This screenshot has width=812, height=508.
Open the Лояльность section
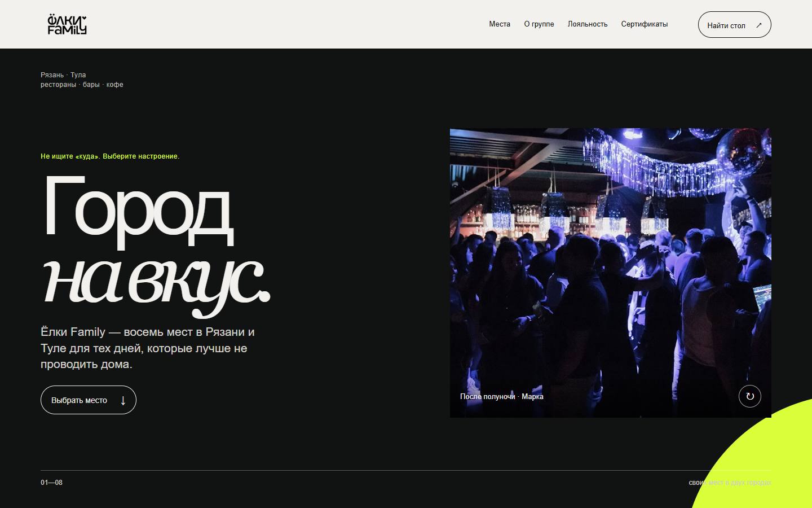point(588,24)
